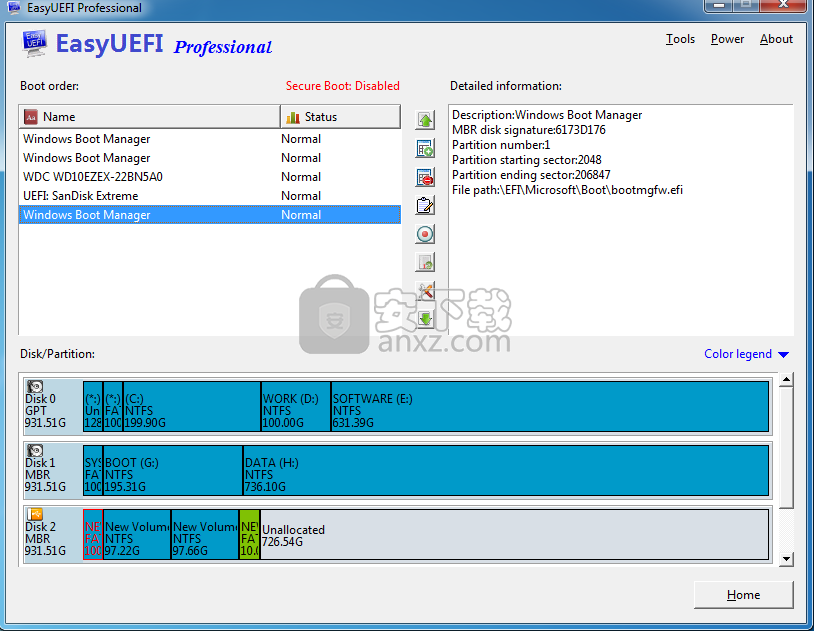
Task: Select the New Volume 97.22G partition
Action: tap(137, 534)
